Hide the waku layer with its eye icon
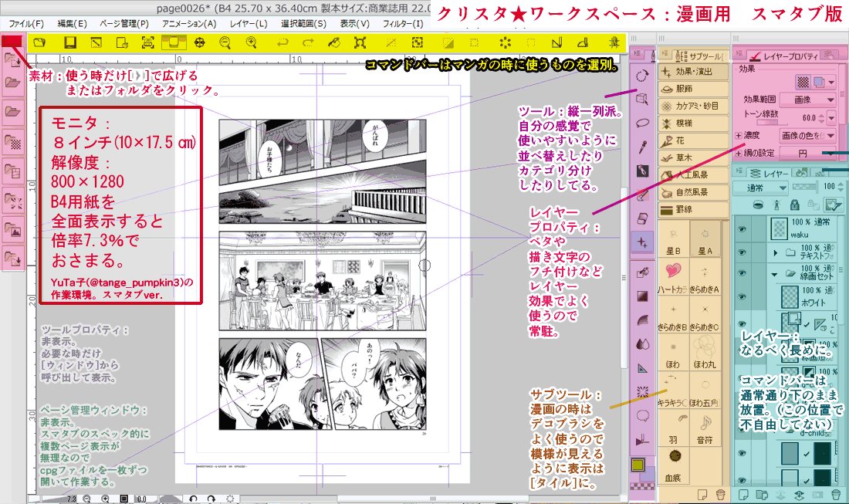 (742, 229)
